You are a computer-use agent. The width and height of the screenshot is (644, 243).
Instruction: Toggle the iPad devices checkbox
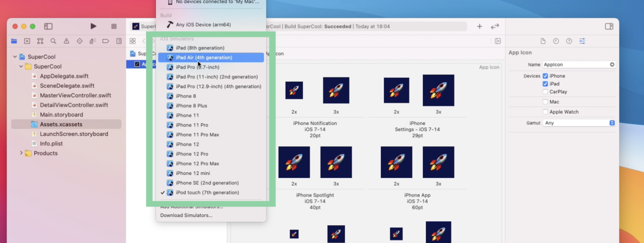[x=545, y=84]
